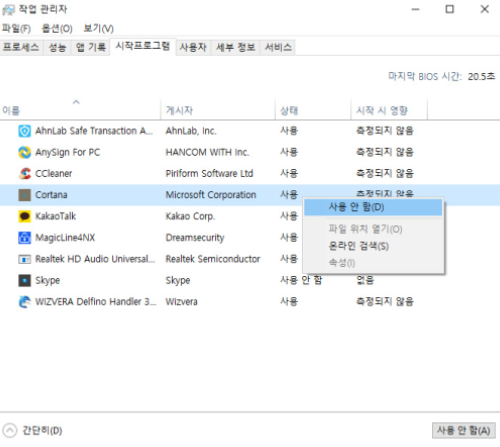
Task: Switch to the 서비스 tab
Action: (x=278, y=47)
